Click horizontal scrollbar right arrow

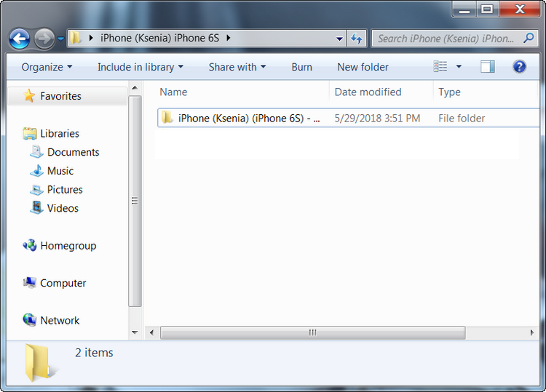(532, 333)
